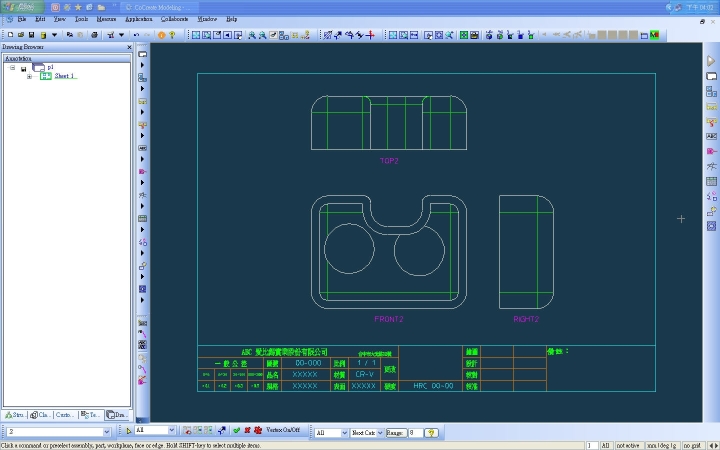Click the open folder icon in toolbar

[21, 35]
